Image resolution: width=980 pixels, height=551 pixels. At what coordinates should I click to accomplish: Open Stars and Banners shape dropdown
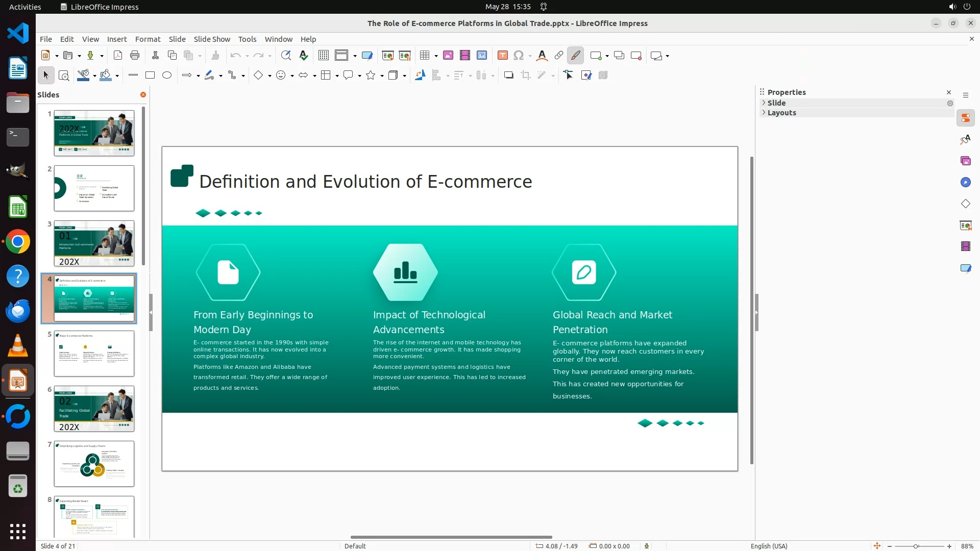[382, 76]
